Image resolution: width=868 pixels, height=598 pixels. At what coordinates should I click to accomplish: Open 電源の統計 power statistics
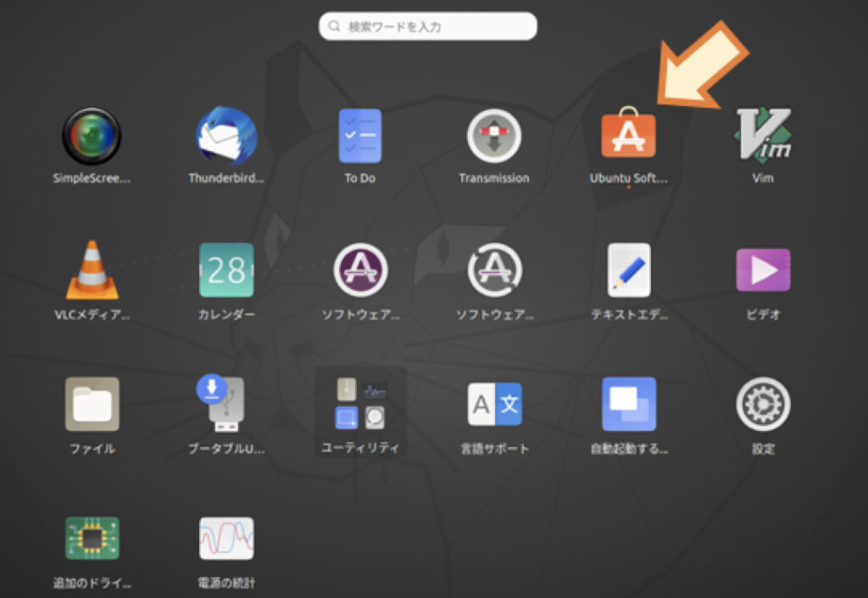click(x=226, y=538)
